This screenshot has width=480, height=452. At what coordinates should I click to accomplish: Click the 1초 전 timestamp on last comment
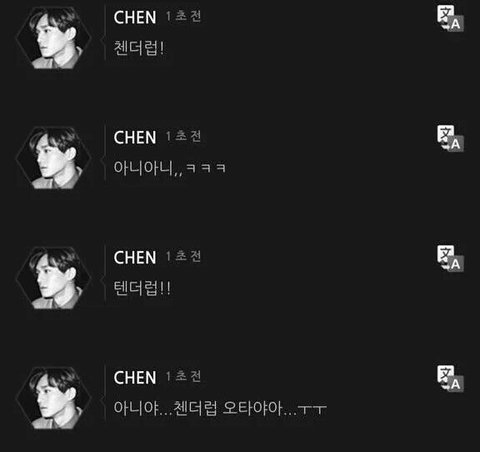184,376
